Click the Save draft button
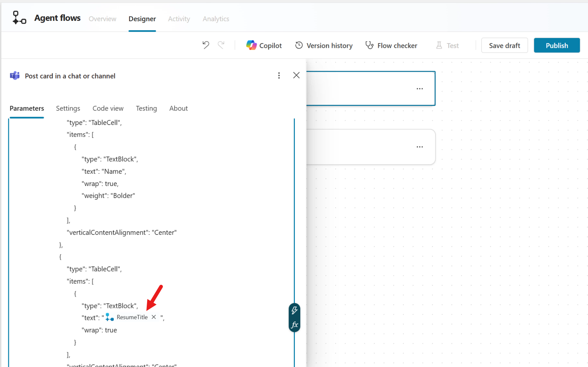 click(x=504, y=46)
